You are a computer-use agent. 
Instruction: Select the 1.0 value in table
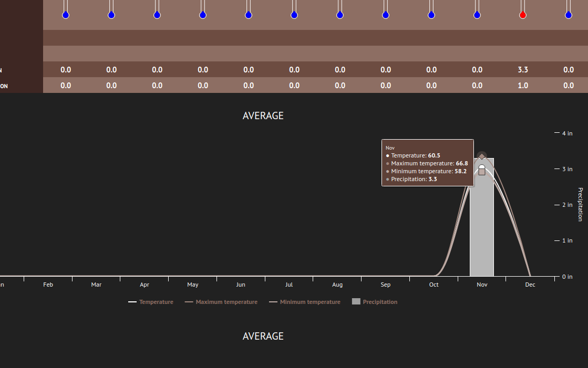[x=523, y=86]
